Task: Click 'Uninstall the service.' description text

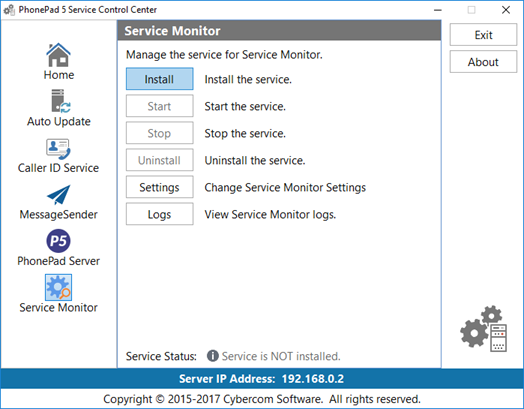Action: click(255, 160)
